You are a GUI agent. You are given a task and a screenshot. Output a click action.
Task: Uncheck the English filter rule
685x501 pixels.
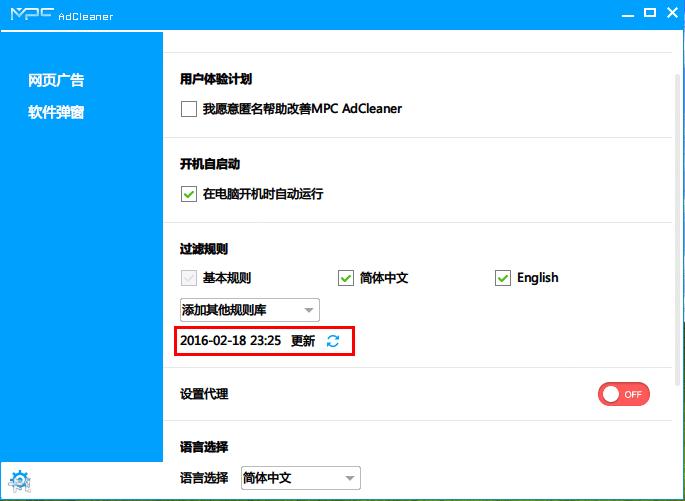pyautogui.click(x=503, y=278)
